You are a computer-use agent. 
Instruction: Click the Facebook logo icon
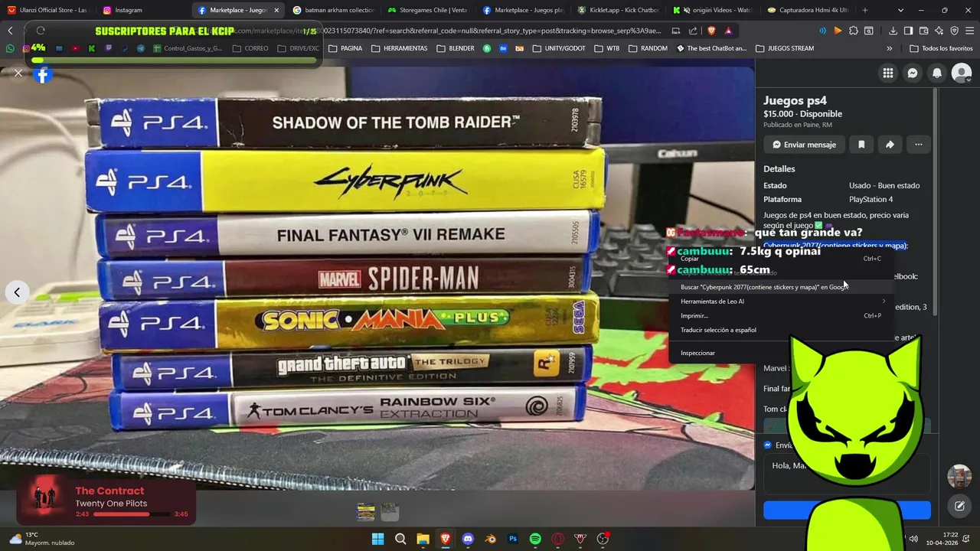[x=43, y=75]
